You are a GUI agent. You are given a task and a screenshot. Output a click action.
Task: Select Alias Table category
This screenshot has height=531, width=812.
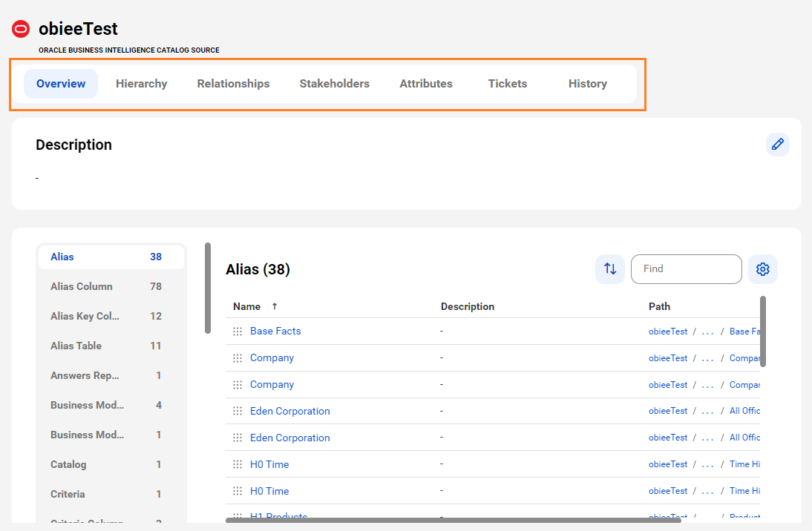tap(111, 346)
